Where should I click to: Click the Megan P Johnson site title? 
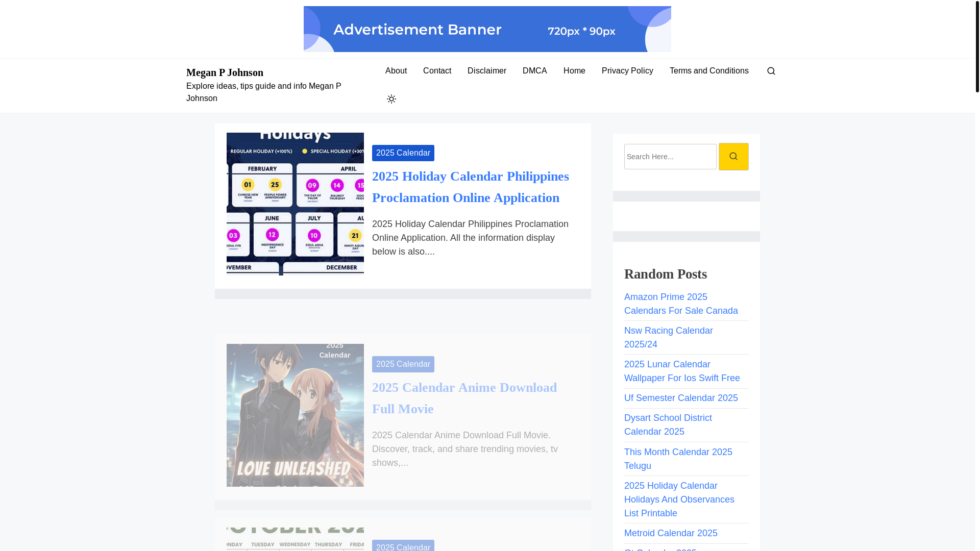225,72
